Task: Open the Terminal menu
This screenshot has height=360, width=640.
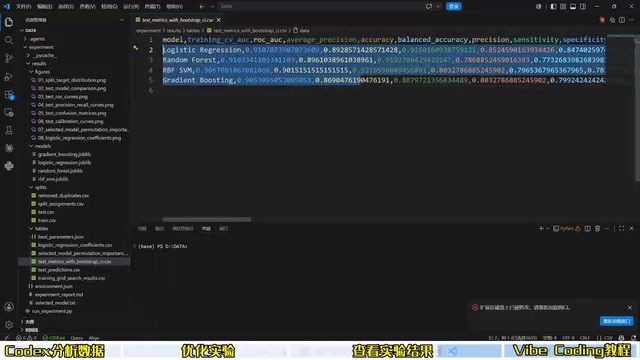Action: (153, 7)
